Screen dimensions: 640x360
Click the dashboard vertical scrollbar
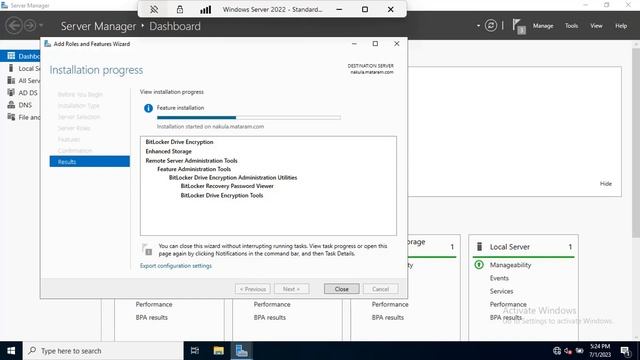(x=636, y=143)
